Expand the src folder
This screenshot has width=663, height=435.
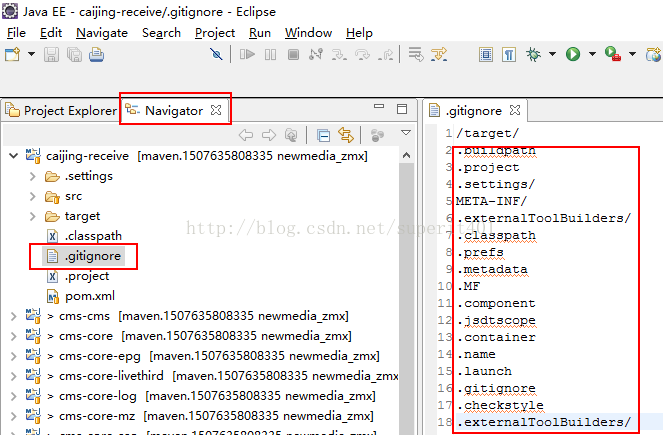click(33, 196)
